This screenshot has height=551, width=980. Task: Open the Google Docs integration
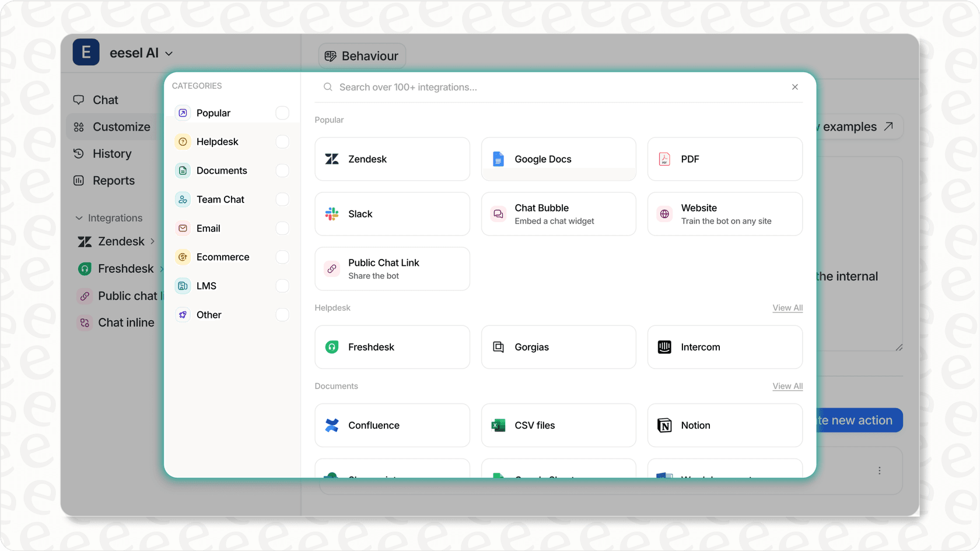point(558,159)
